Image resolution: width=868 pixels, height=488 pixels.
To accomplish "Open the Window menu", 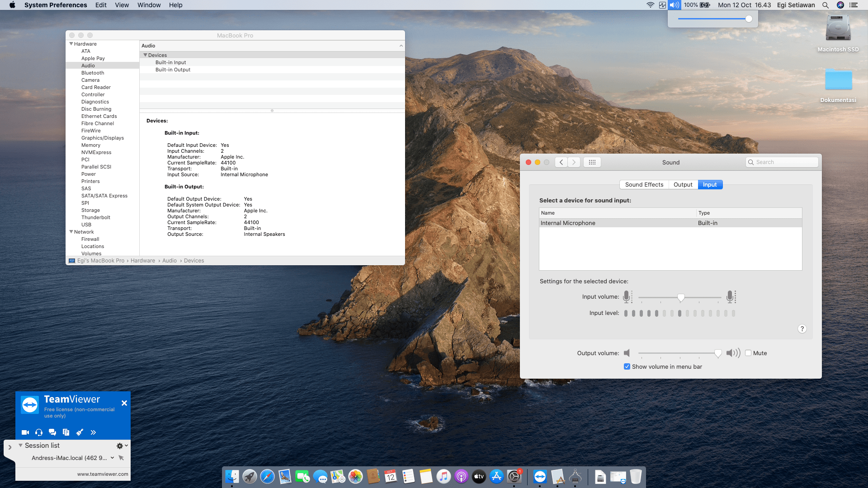I will coord(149,5).
